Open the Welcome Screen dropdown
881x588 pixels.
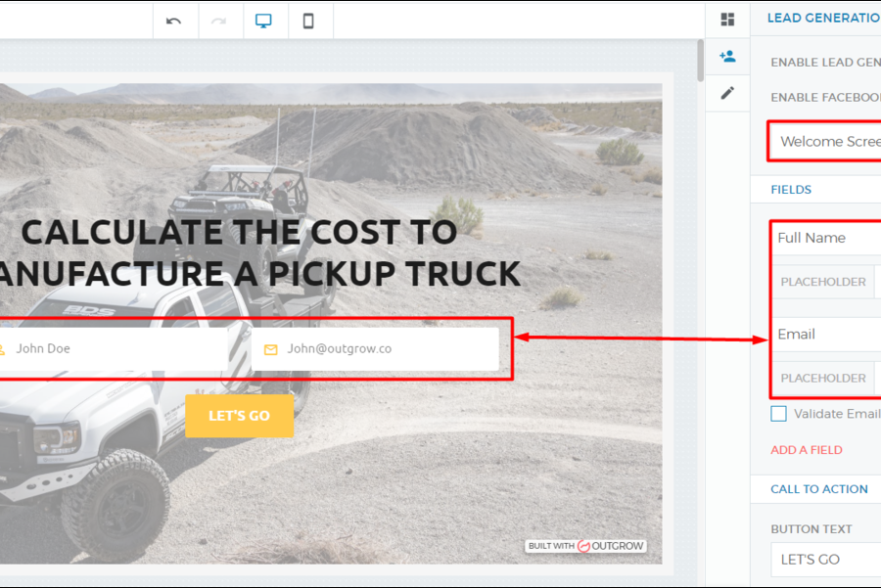point(827,142)
